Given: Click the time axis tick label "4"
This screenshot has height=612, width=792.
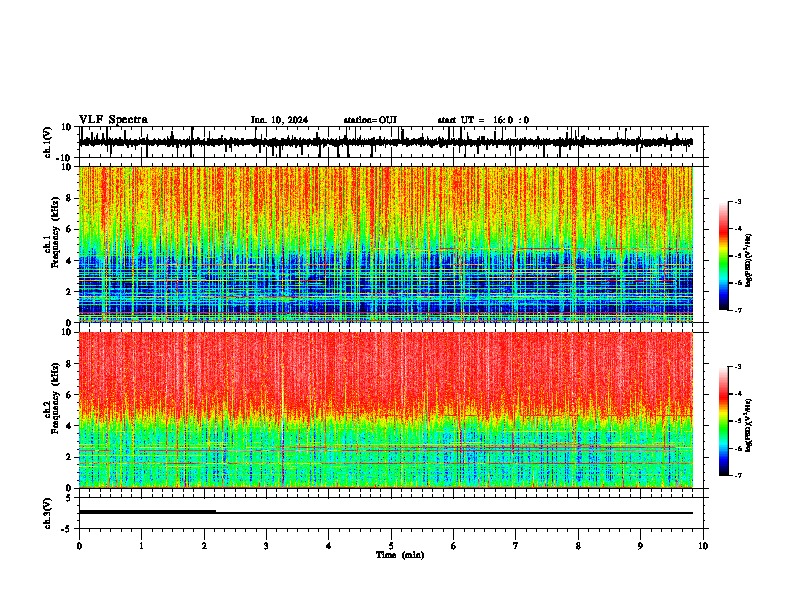Looking at the screenshot, I should [329, 546].
